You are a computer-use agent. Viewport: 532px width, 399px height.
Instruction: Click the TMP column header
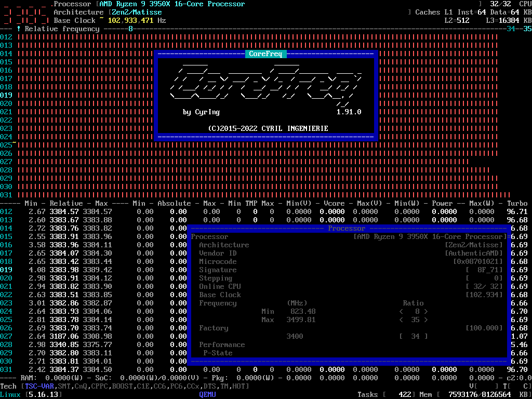tap(251, 204)
